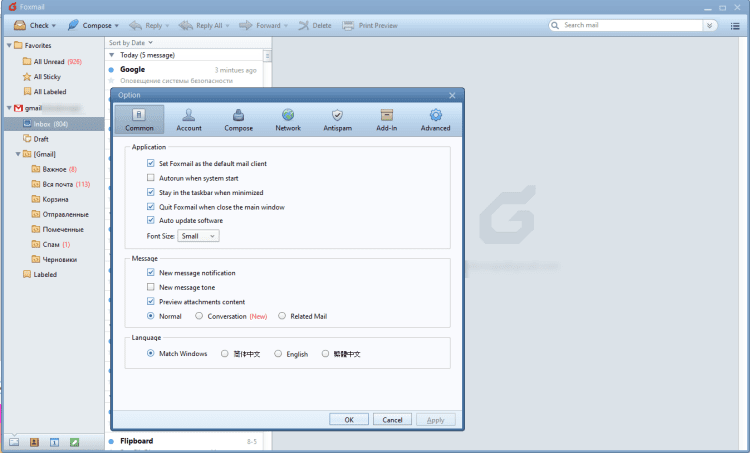750x453 pixels.
Task: Click into the Search mail field
Action: point(631,25)
